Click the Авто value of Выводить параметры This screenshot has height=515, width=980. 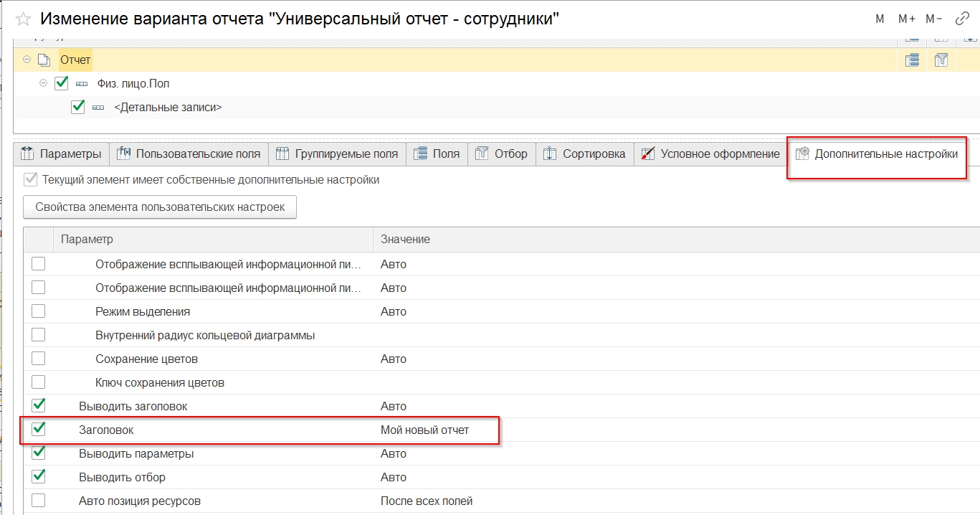pos(394,453)
